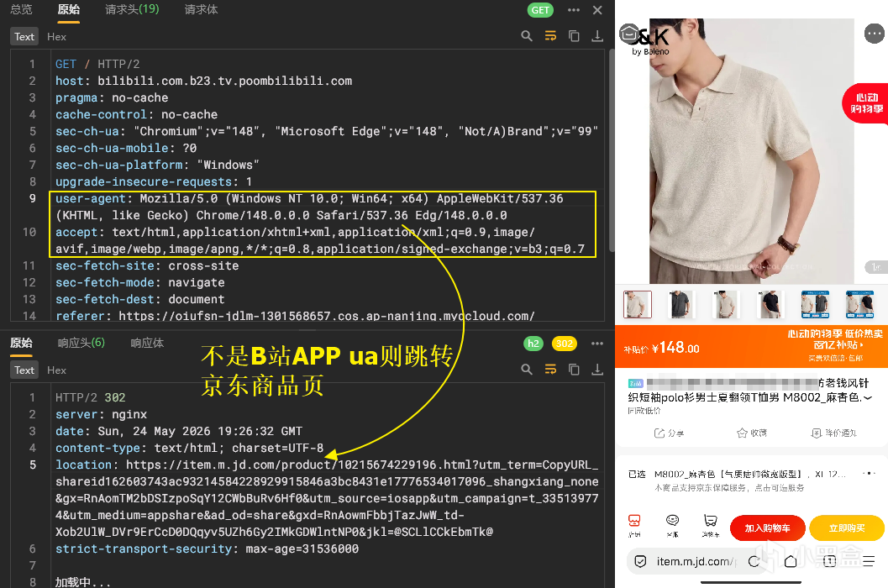This screenshot has height=588, width=888.
Task: Click the request panel vertical scrollbar
Action: click(x=612, y=150)
